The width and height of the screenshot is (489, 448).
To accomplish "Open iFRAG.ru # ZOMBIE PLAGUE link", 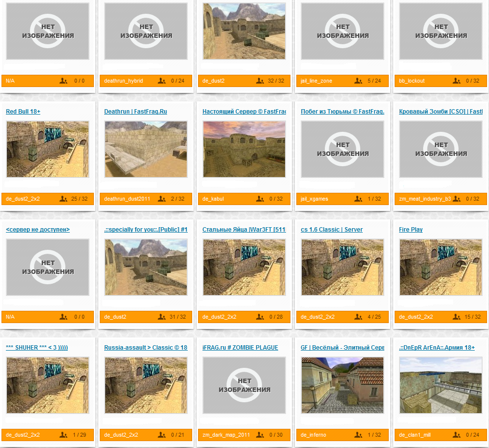I will (240, 347).
